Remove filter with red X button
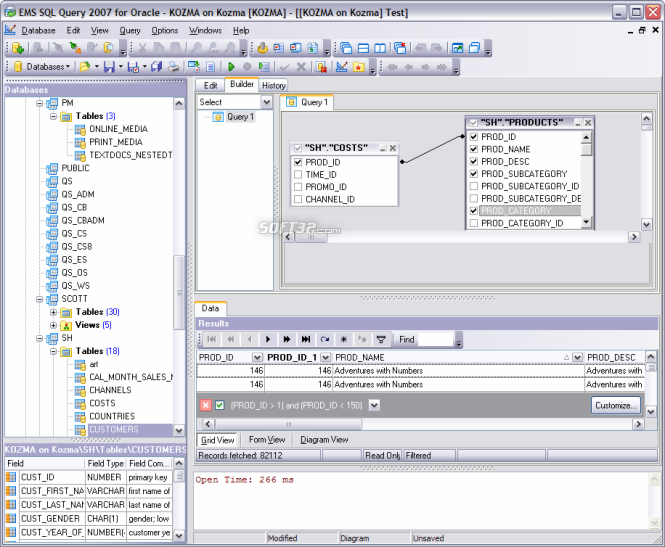665x547 pixels. [x=206, y=405]
